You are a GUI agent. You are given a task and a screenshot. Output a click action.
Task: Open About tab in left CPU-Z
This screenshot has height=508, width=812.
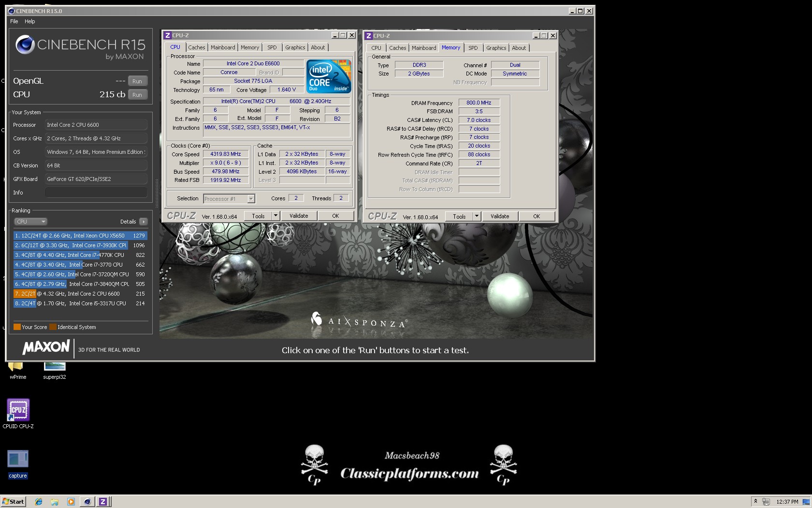[318, 47]
